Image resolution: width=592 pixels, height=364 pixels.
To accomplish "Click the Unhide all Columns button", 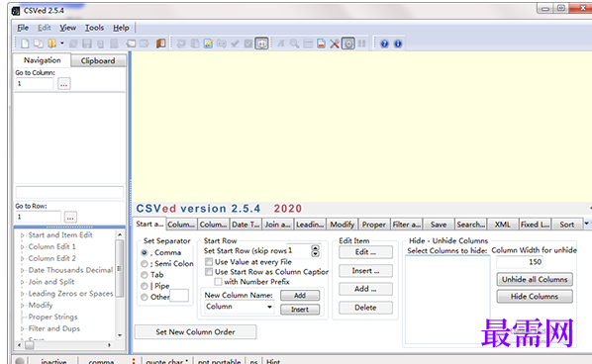I will (x=535, y=280).
